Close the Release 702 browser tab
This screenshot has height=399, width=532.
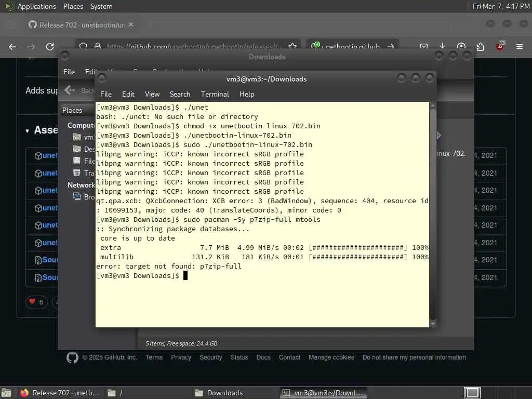(x=131, y=25)
